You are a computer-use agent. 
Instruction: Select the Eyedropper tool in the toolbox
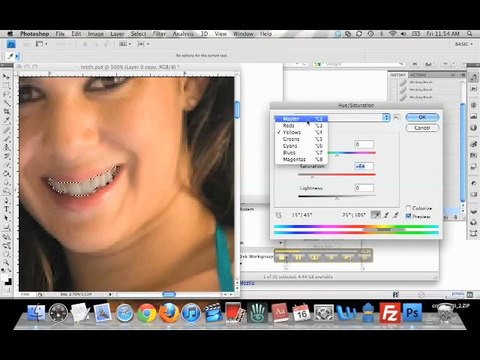pos(6,120)
